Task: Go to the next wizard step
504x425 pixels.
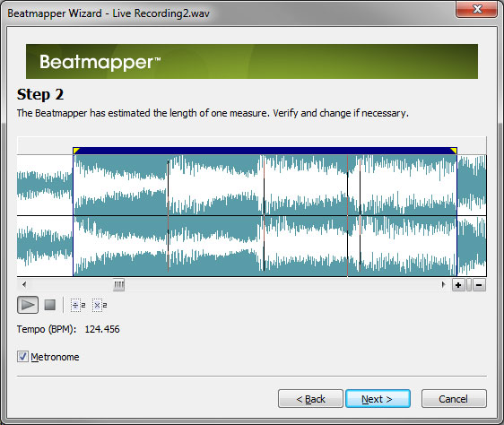Action: [378, 399]
